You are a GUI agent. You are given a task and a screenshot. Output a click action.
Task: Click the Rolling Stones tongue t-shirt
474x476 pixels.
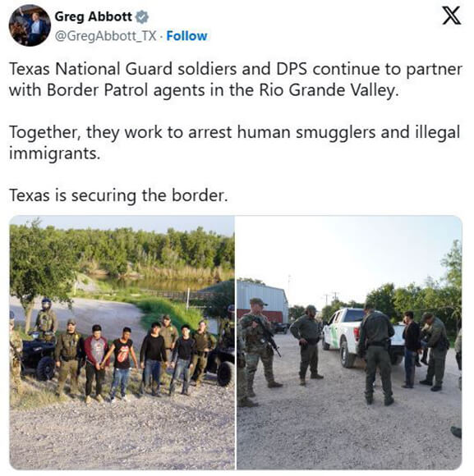[x=122, y=354]
